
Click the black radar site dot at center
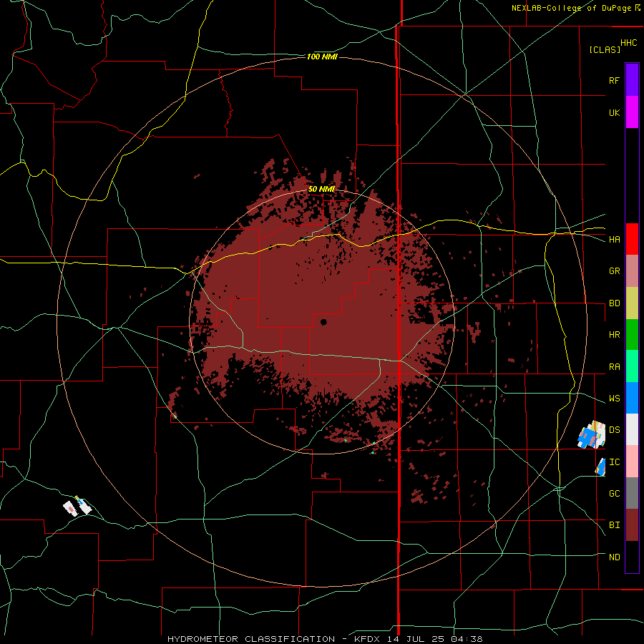(323, 322)
